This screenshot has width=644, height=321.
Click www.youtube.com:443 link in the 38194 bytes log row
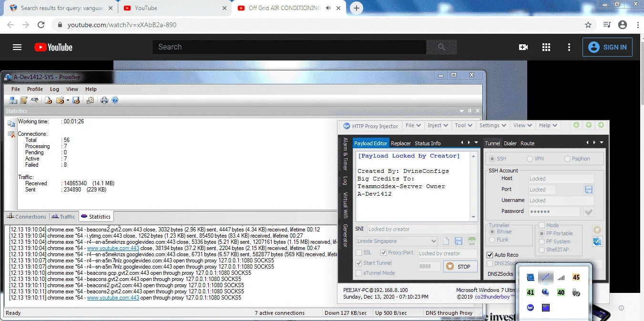point(113,248)
